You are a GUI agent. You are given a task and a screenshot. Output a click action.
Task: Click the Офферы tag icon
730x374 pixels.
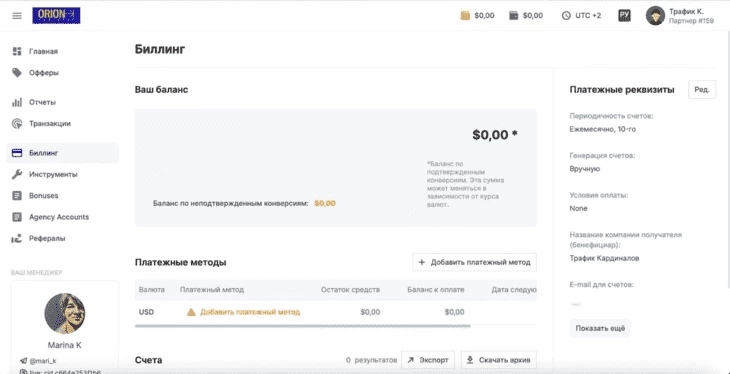(x=17, y=73)
